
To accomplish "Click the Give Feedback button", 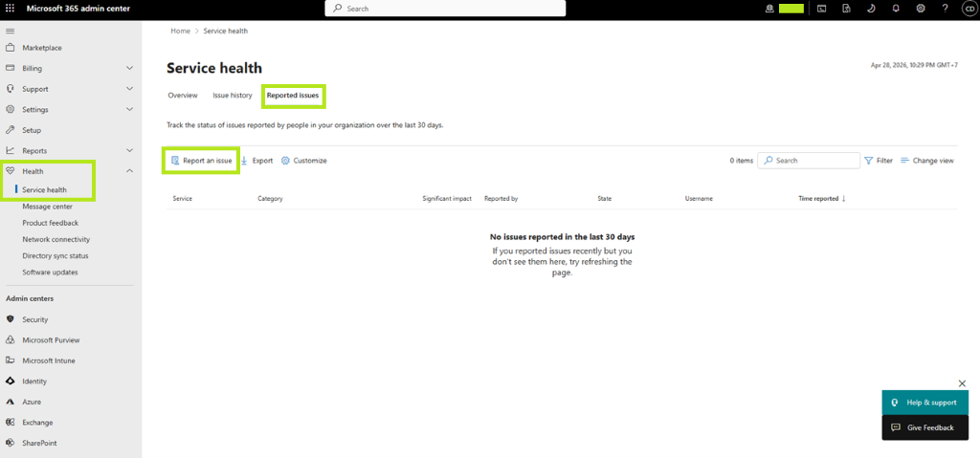I will click(x=925, y=427).
